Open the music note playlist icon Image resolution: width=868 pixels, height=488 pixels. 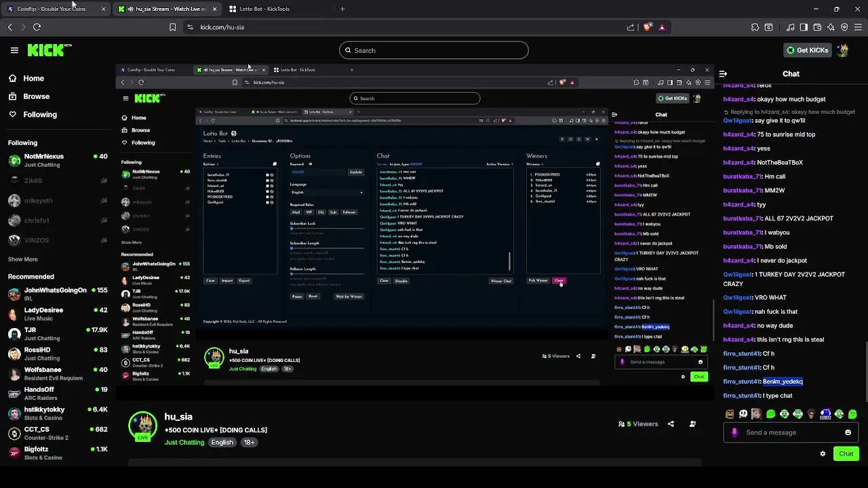click(791, 27)
